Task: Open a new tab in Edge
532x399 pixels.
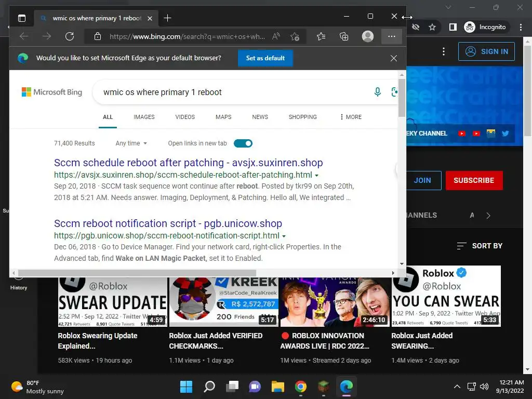Action: (167, 18)
